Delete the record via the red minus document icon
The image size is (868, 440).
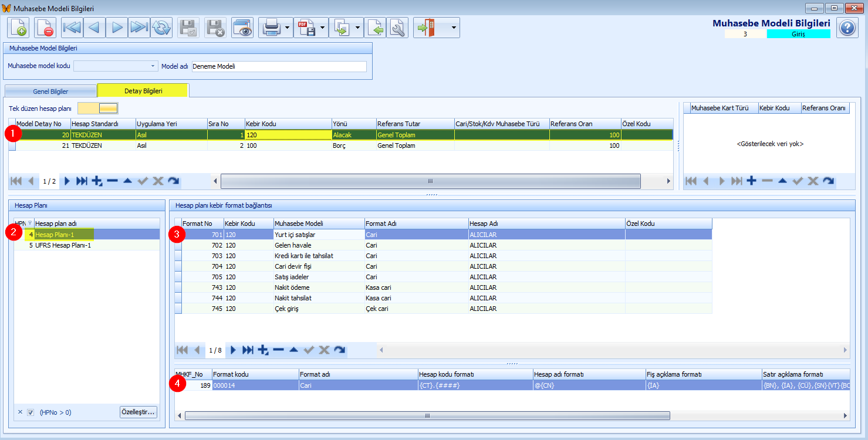point(45,28)
